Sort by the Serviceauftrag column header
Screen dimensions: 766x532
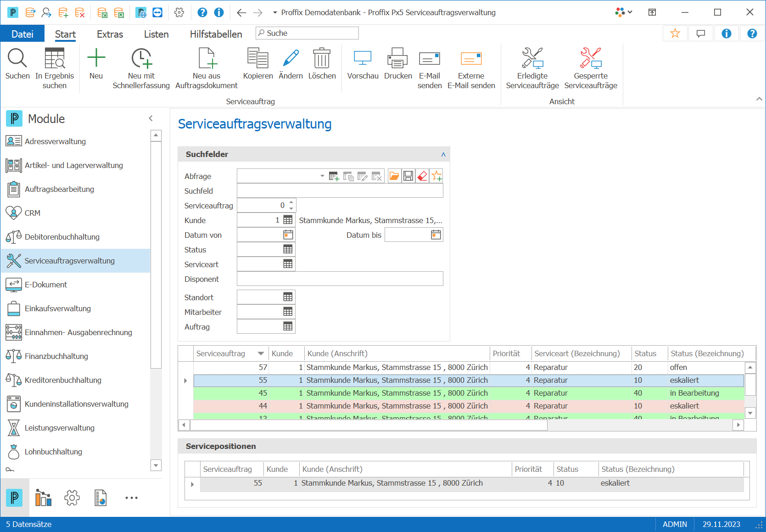tap(221, 353)
